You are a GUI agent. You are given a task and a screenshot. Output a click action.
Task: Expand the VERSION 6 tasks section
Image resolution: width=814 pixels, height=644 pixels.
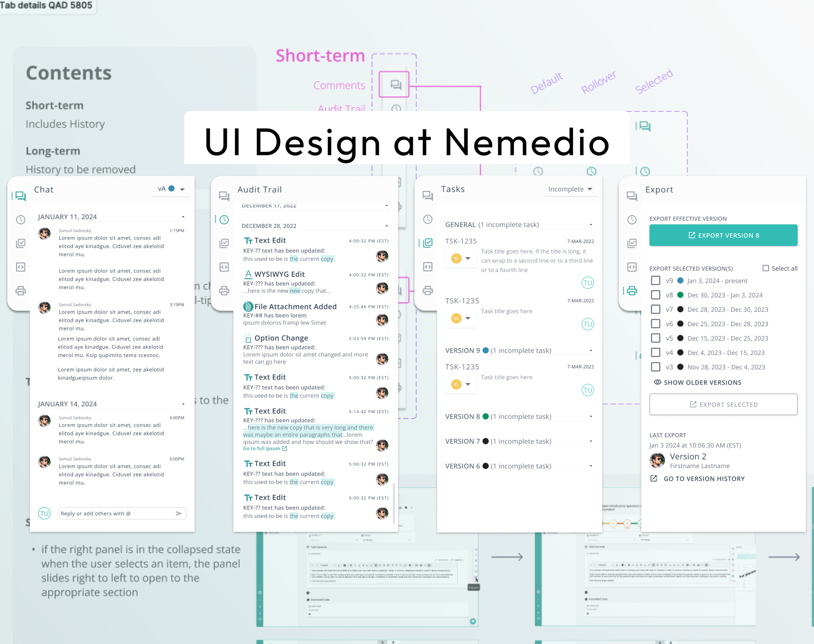(x=591, y=466)
